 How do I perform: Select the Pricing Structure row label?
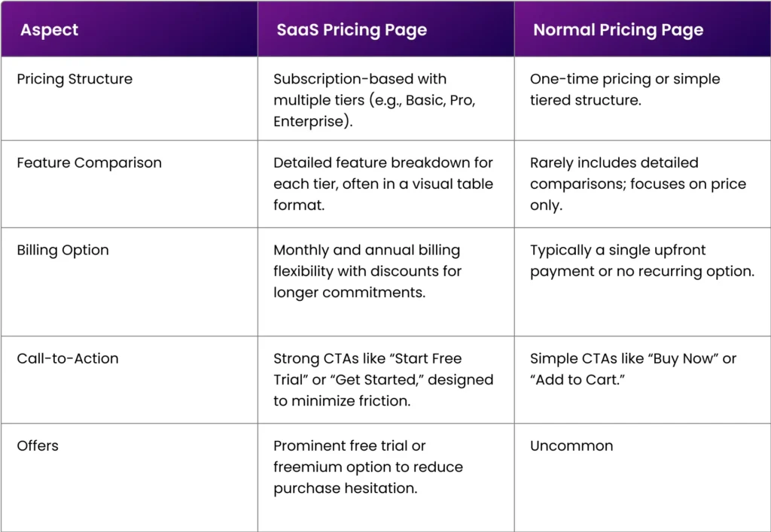click(x=75, y=79)
